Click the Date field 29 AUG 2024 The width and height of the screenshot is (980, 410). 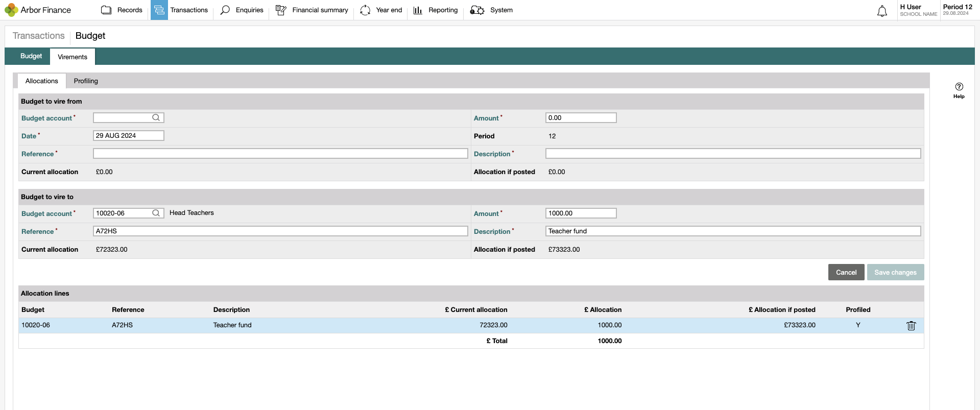pos(128,135)
